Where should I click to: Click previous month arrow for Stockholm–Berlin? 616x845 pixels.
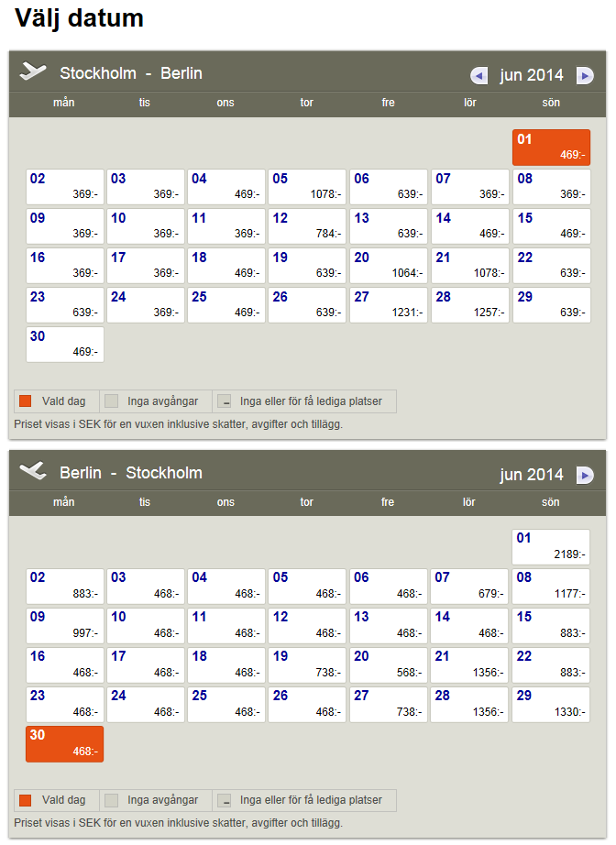coord(478,75)
